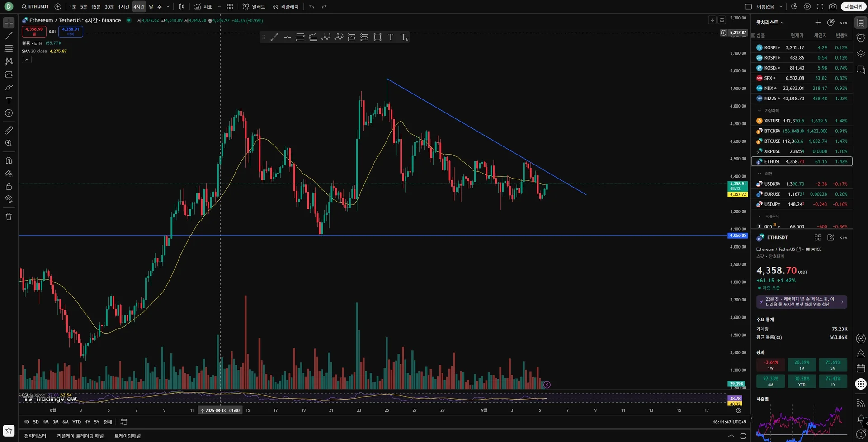
Task: Open the chats panel in right sidebar
Action: 861,70
